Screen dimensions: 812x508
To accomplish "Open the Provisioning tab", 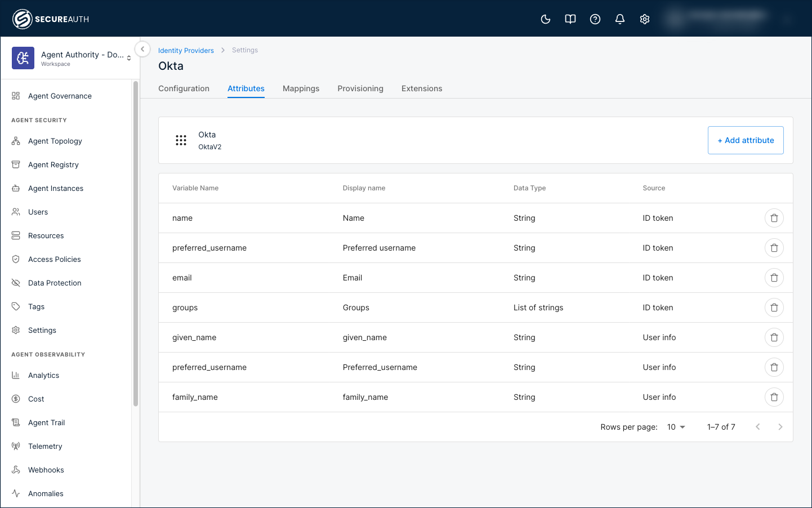I will point(360,88).
